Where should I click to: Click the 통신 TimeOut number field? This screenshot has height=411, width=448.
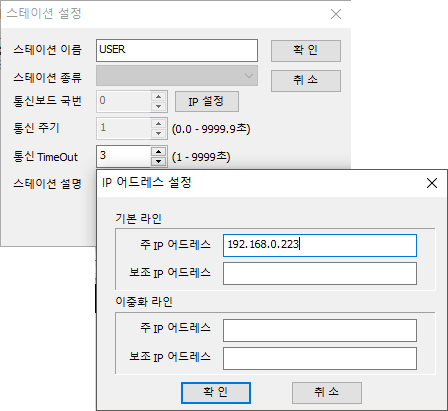[x=124, y=156]
